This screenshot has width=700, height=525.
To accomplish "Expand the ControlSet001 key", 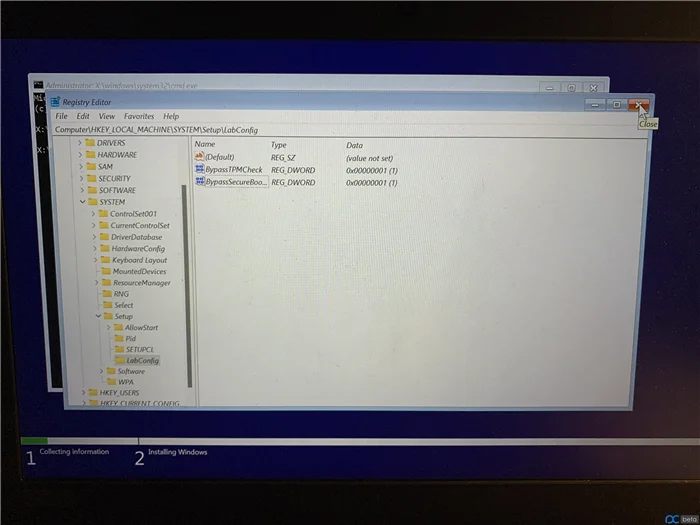I will [x=93, y=214].
